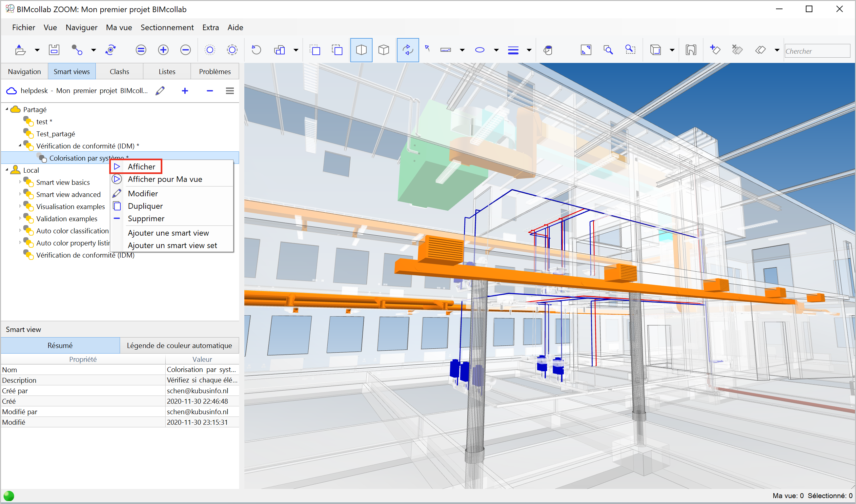
Task: Collapse the Local tree node
Action: pos(7,170)
